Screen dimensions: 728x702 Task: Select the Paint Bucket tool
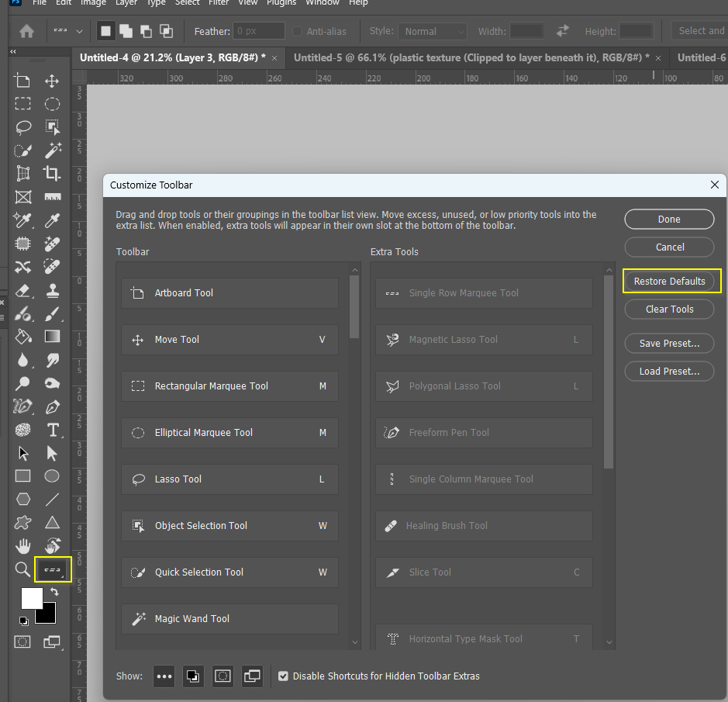click(x=23, y=337)
